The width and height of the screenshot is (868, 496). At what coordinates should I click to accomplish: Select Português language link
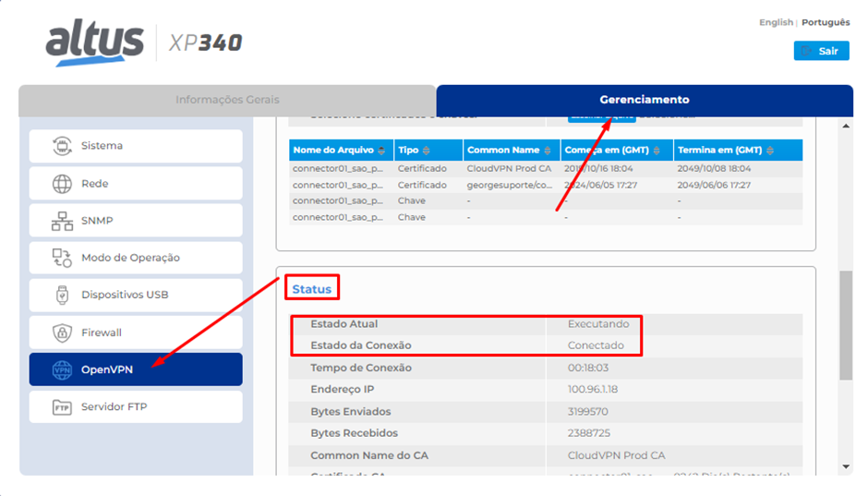[826, 22]
